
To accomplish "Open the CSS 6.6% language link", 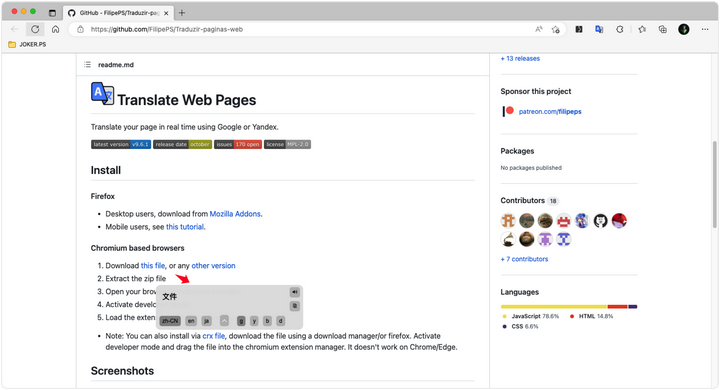I will coord(520,327).
